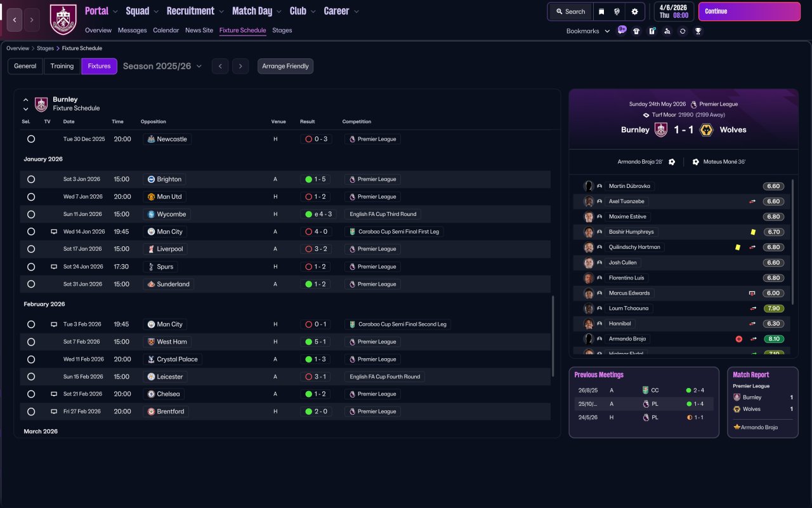The height and width of the screenshot is (508, 812).
Task: Switch to the Messages tab
Action: tap(132, 30)
